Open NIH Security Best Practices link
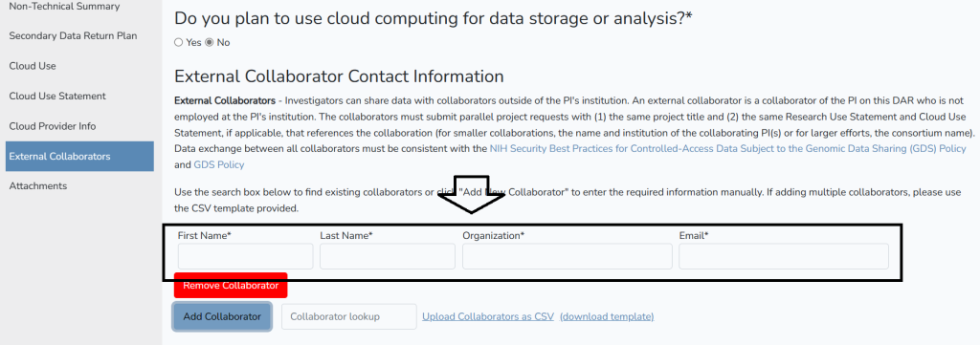The image size is (980, 345). (728, 148)
